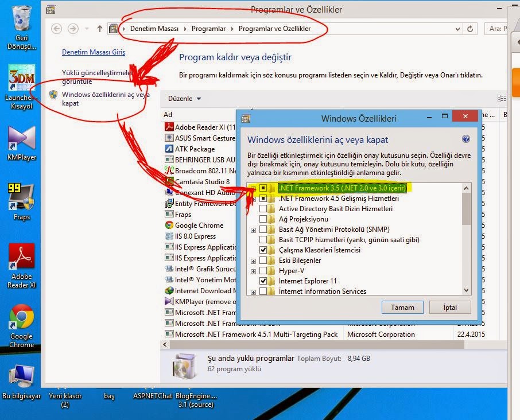The image size is (520, 420).
Task: Enable the Eski Bileşenler checkbox
Action: click(263, 260)
